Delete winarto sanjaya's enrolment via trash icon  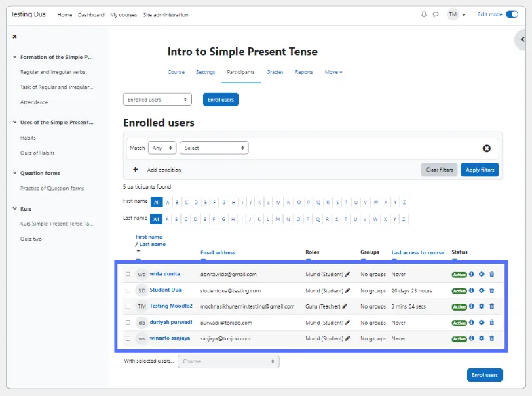coord(492,338)
